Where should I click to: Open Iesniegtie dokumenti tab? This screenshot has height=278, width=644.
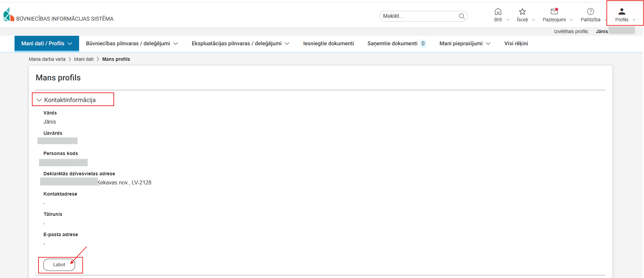click(328, 44)
